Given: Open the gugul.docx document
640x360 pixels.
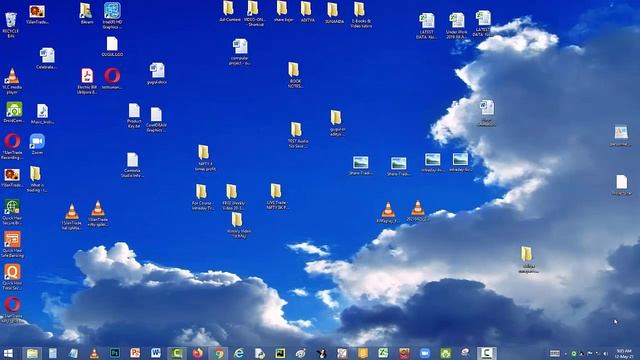Looking at the screenshot, I should (x=157, y=73).
